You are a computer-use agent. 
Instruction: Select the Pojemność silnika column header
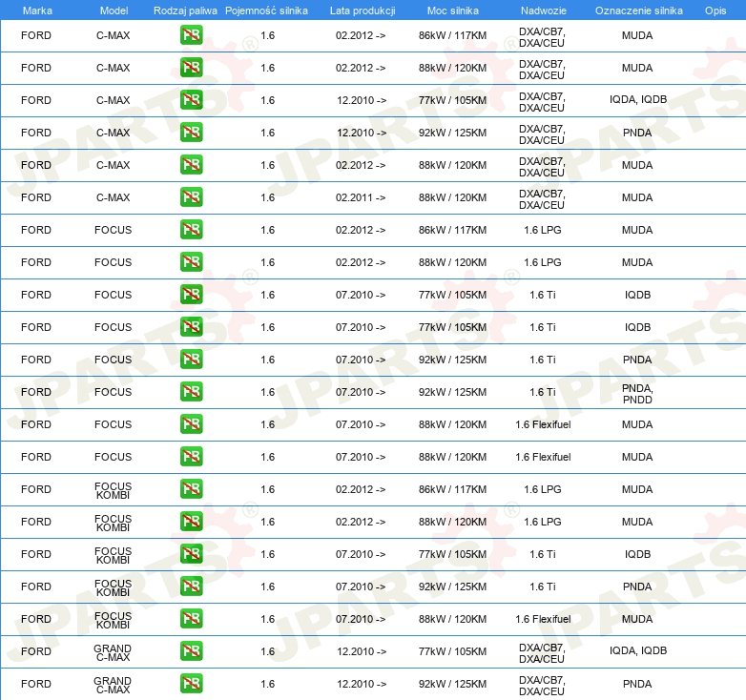(x=267, y=10)
